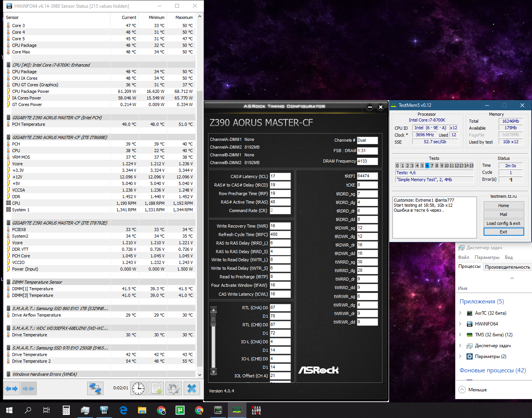Viewport: 532px width, 418px height.
Task: Click the CAS# Latency (tCL) value field
Action: 280,176
